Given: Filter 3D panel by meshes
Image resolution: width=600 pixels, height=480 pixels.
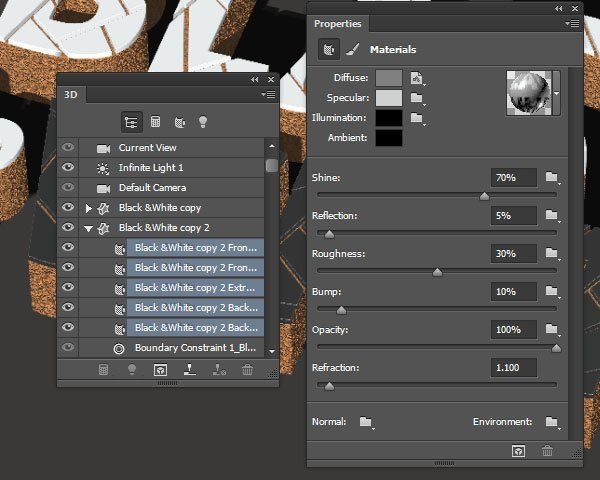Looking at the screenshot, I should pos(155,122).
